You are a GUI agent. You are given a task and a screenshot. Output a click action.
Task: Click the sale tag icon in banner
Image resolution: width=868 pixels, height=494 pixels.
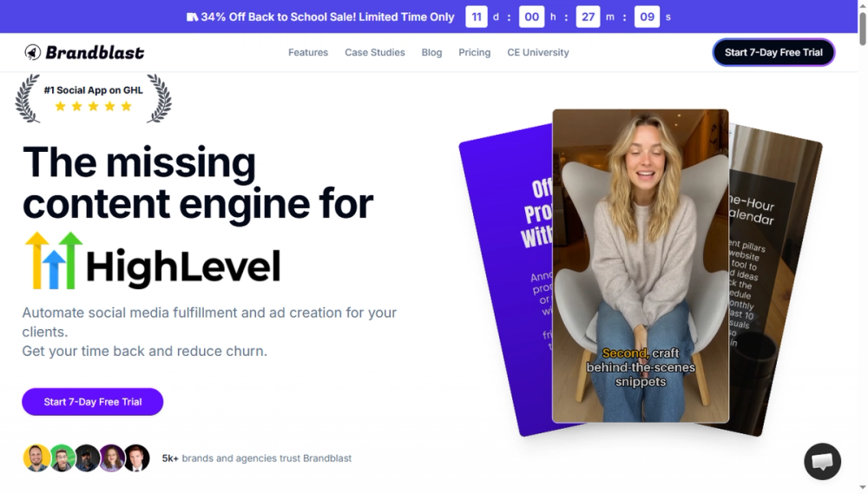pyautogui.click(x=192, y=17)
